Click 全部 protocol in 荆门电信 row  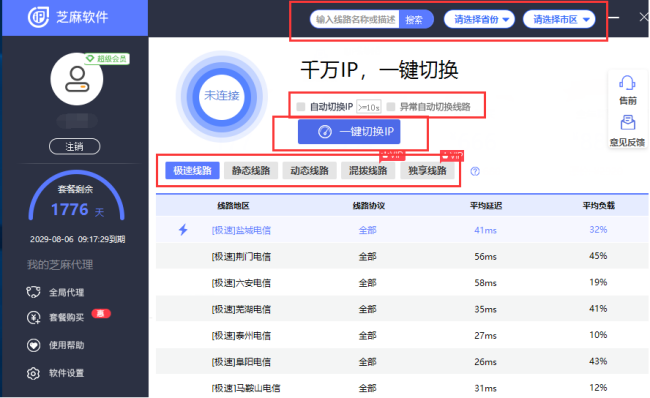click(367, 257)
